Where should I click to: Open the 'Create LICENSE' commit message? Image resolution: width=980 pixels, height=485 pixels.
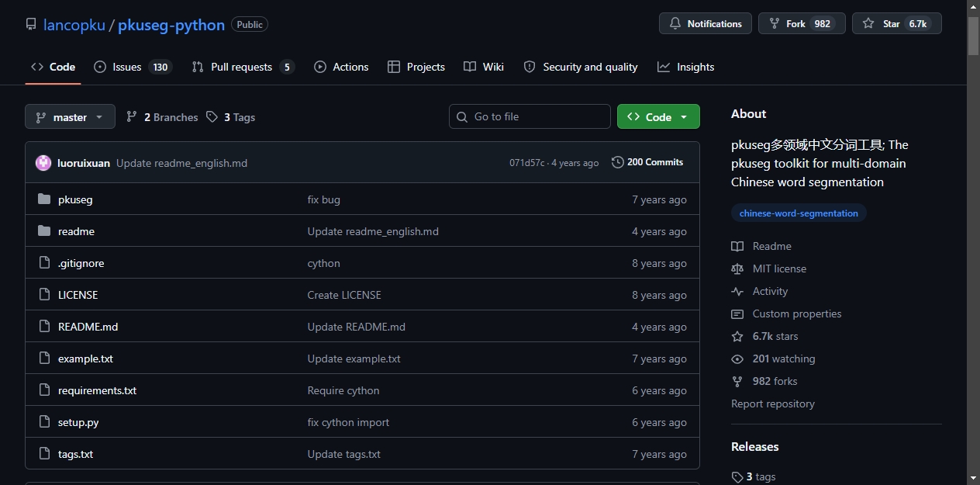click(344, 295)
